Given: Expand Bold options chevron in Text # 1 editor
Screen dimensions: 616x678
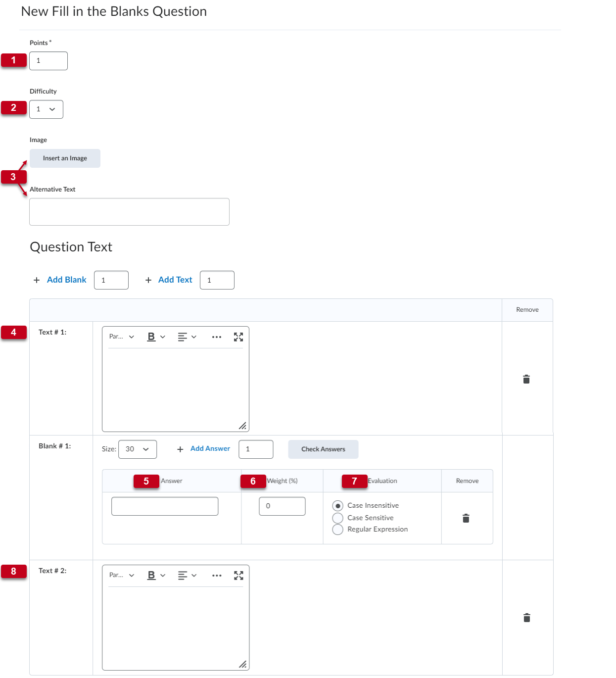Looking at the screenshot, I should click(163, 337).
